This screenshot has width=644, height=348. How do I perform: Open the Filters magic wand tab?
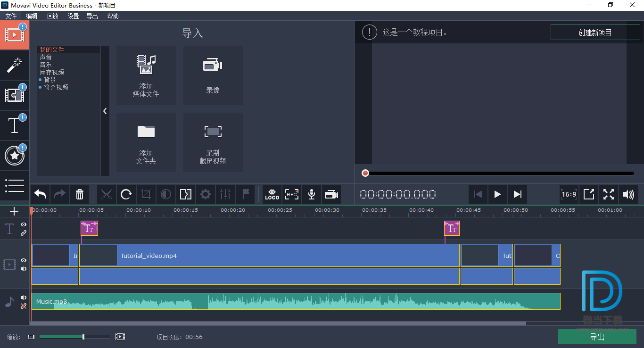15,66
